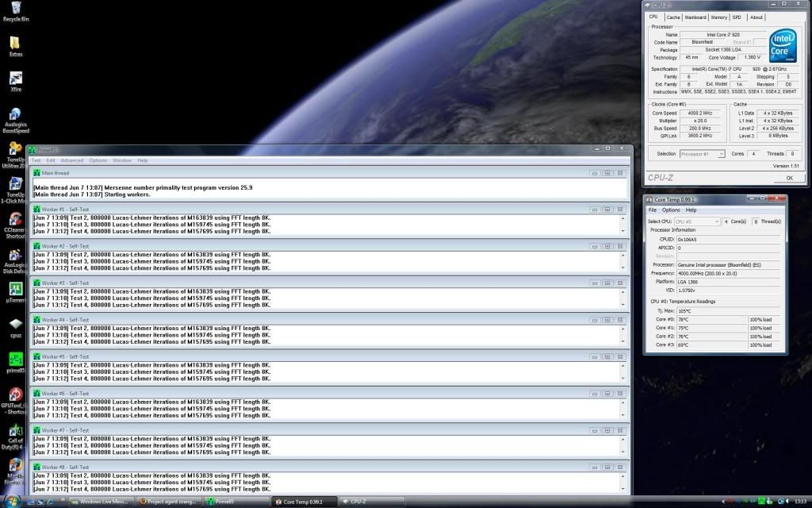Screen dimensions: 812x508
Task: Open the Recycle Bin desktop icon
Action: pyautogui.click(x=16, y=11)
